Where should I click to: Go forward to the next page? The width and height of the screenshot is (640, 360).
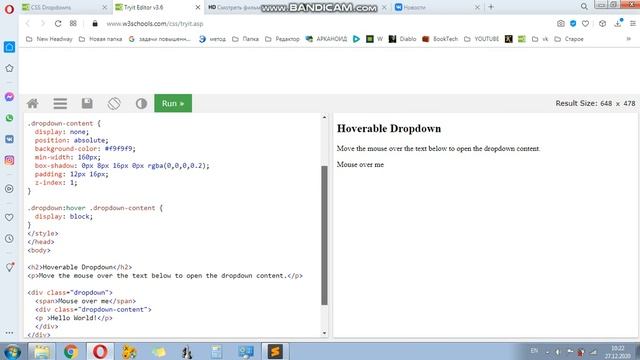[42, 24]
